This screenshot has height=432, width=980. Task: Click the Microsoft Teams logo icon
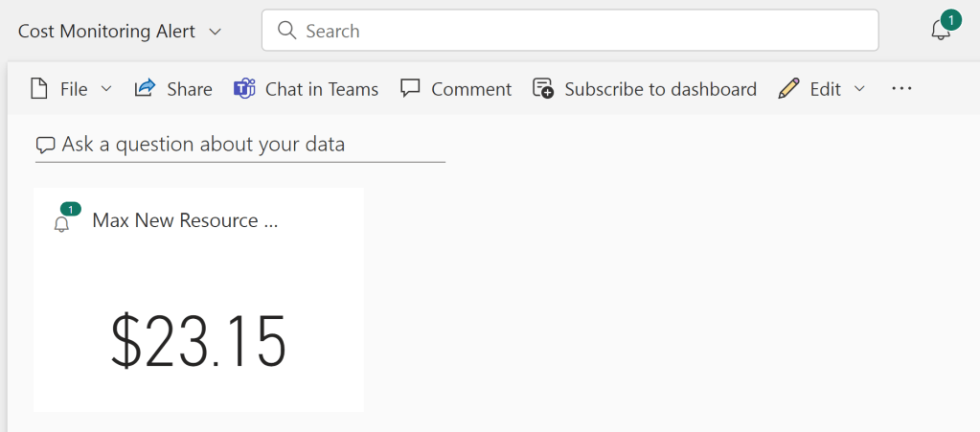click(x=244, y=88)
